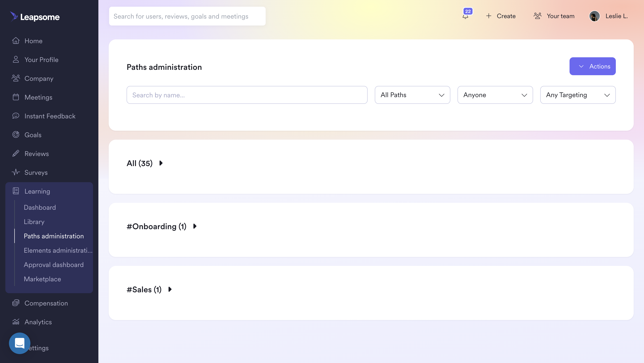Click the Goals target icon
Image resolution: width=644 pixels, height=363 pixels.
click(16, 134)
